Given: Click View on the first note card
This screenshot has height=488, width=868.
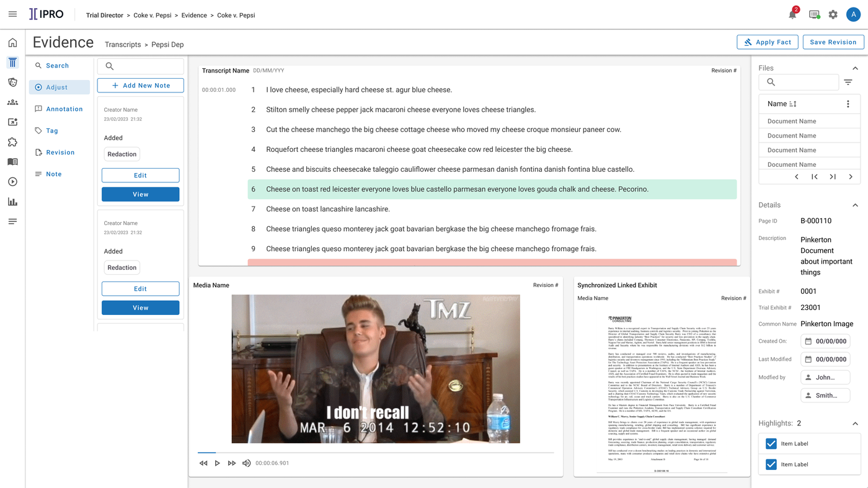Looking at the screenshot, I should 141,195.
